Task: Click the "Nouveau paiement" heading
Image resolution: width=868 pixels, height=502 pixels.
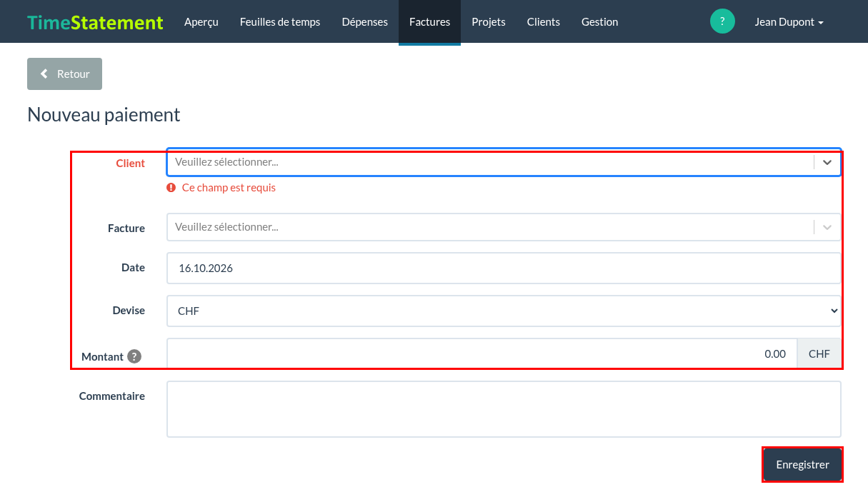Action: (x=104, y=114)
